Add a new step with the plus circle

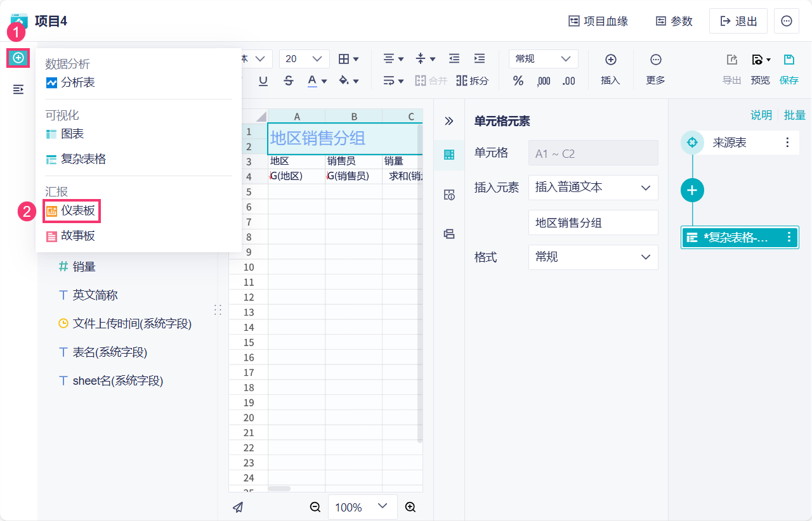pyautogui.click(x=693, y=190)
